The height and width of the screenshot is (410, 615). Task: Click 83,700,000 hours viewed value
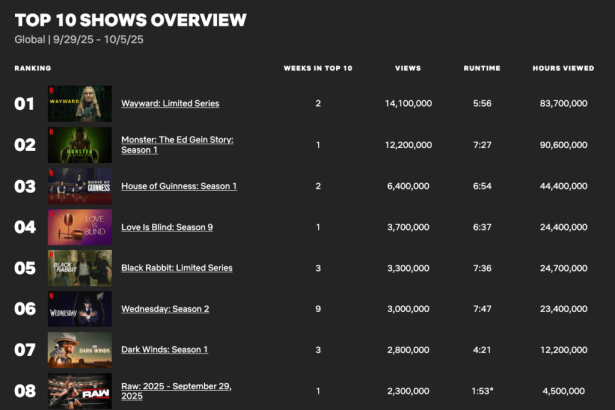tap(564, 104)
